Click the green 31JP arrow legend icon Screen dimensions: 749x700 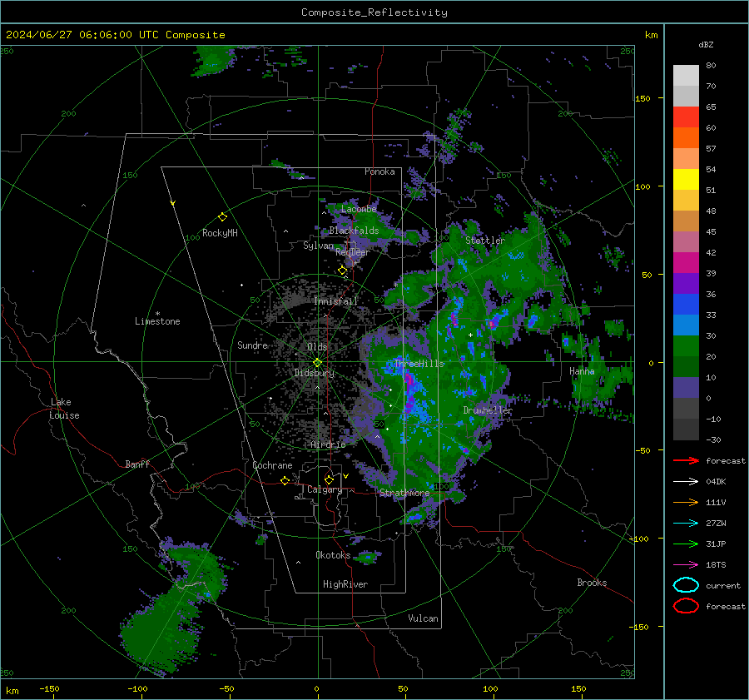686,544
